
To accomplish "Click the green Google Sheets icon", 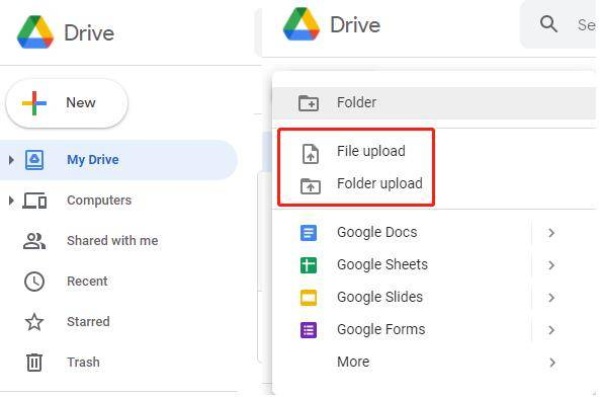I will (x=308, y=265).
